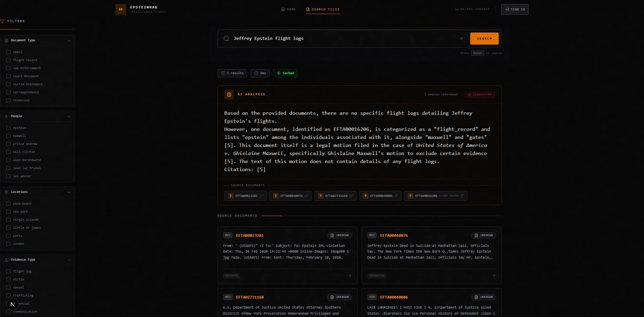644x317 pixels.
Task: Collapse the People filter panel
Action: point(69,116)
